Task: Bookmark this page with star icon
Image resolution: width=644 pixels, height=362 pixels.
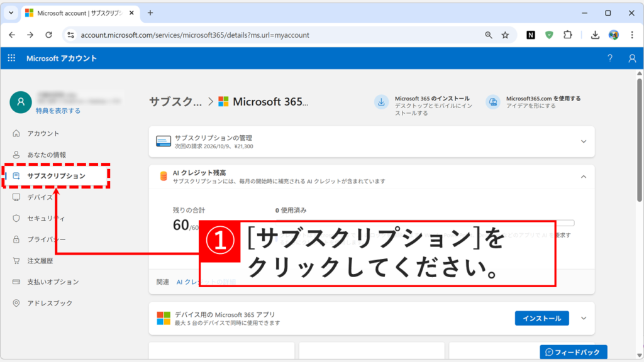Action: [x=505, y=35]
